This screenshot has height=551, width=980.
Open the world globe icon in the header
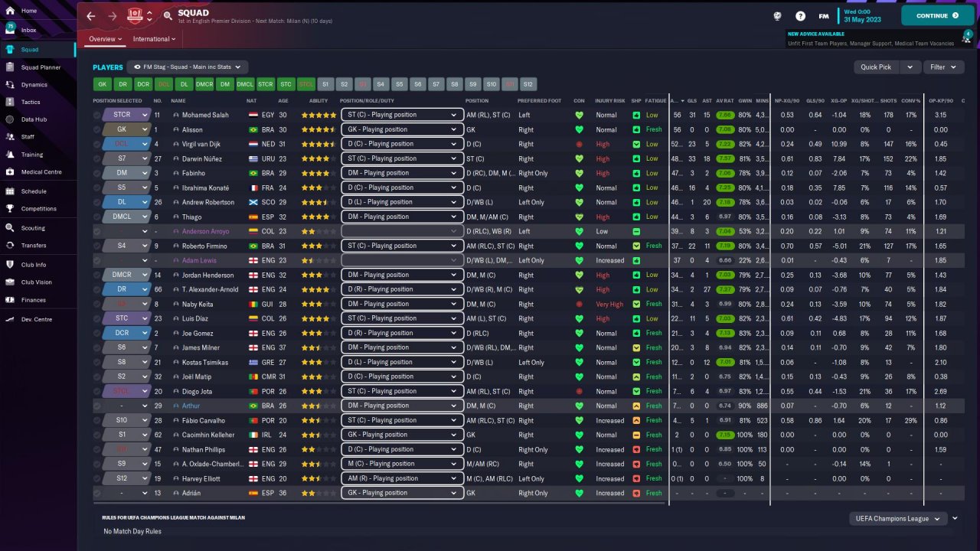pyautogui.click(x=777, y=15)
